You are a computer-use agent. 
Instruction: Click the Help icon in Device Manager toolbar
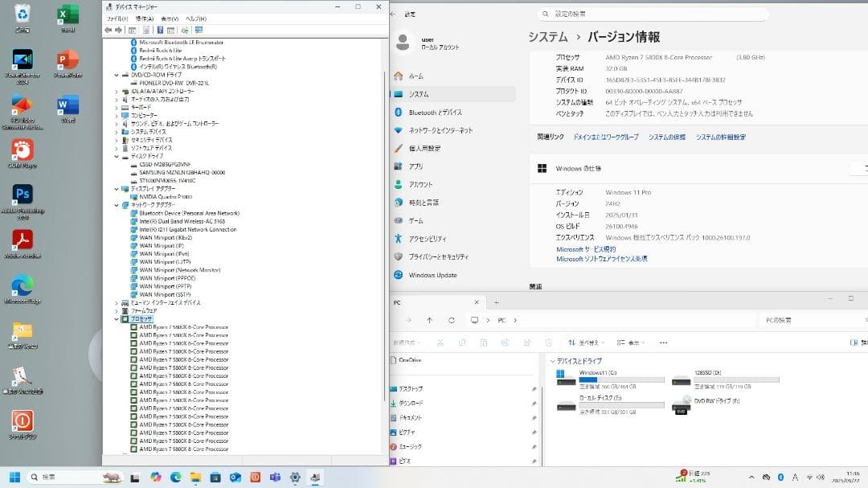160,31
